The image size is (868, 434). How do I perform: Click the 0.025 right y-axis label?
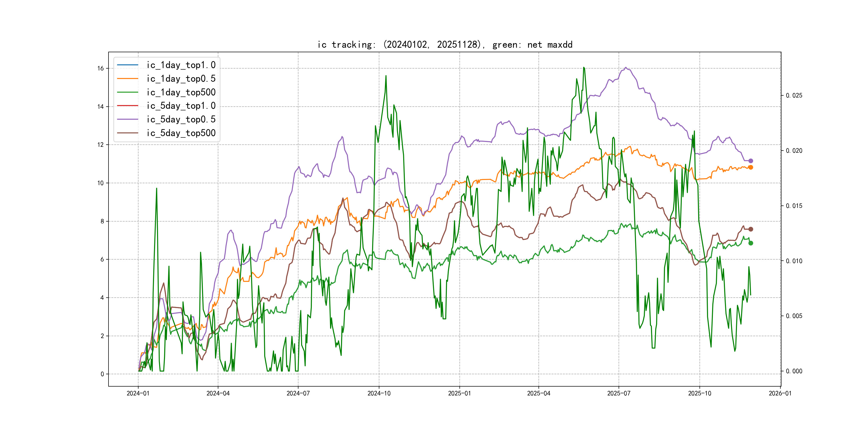[794, 96]
